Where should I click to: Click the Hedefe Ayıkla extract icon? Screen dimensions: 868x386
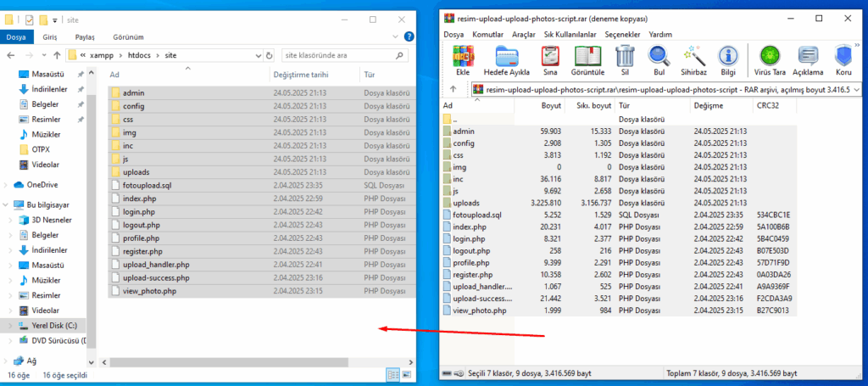pos(507,57)
